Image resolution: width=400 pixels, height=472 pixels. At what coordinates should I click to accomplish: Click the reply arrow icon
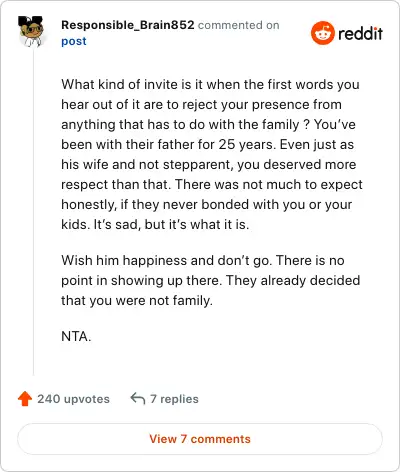pyautogui.click(x=138, y=398)
